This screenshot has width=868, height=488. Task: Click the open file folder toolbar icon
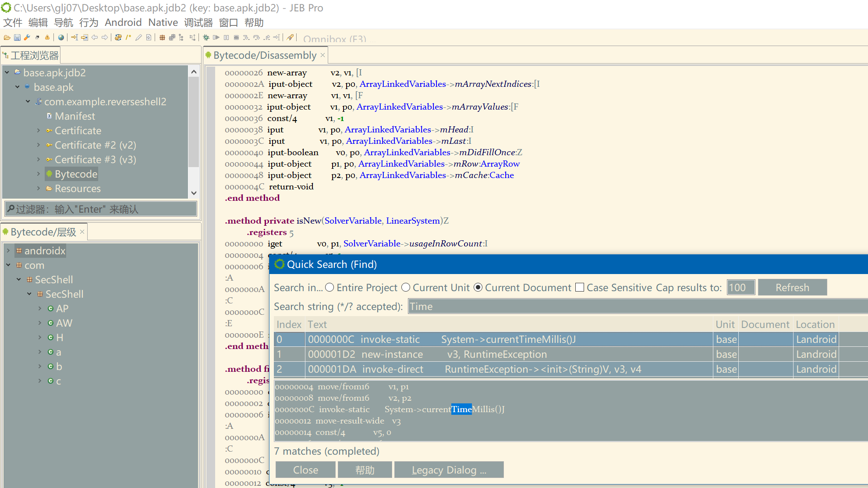pyautogui.click(x=7, y=37)
